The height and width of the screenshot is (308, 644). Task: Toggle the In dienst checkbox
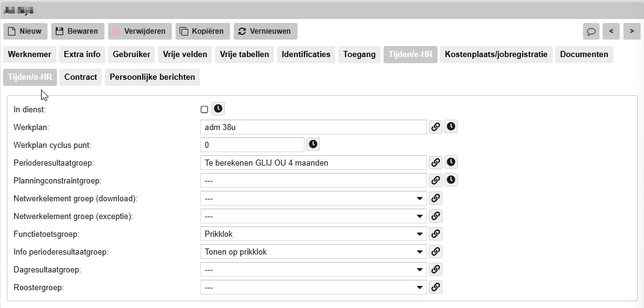pyautogui.click(x=205, y=109)
